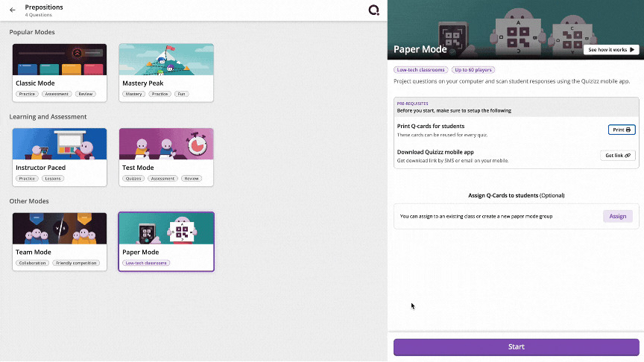The image size is (644, 362).
Task: Print Q-cards with the Print button
Action: [622, 130]
